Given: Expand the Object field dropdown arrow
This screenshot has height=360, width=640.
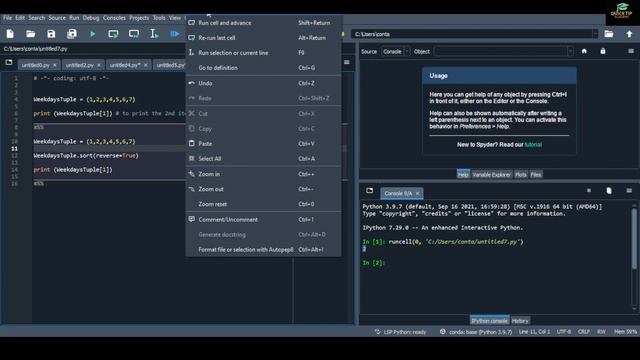Looking at the screenshot, I should (570, 51).
